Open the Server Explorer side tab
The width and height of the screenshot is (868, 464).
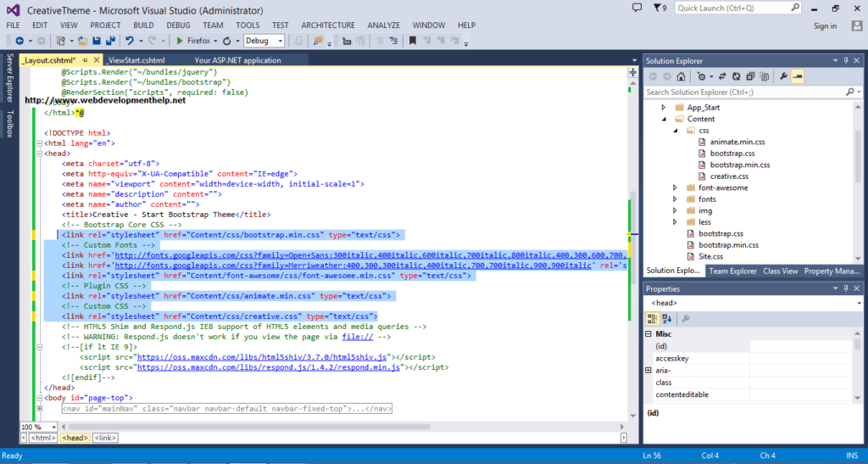(x=9, y=77)
